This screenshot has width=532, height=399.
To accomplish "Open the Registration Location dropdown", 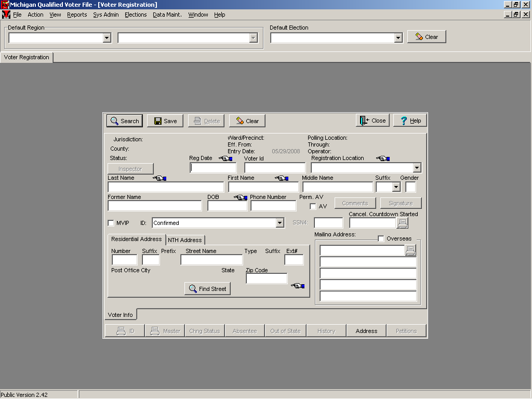I will [417, 168].
